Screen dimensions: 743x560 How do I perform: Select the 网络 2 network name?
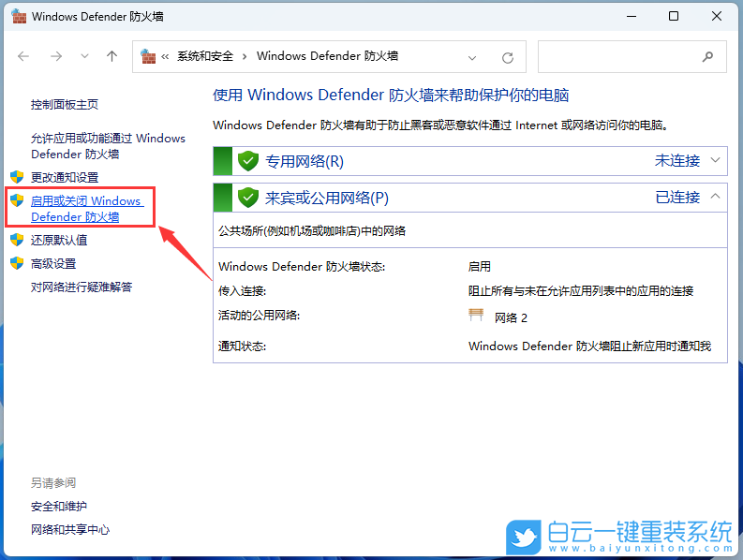tap(511, 317)
